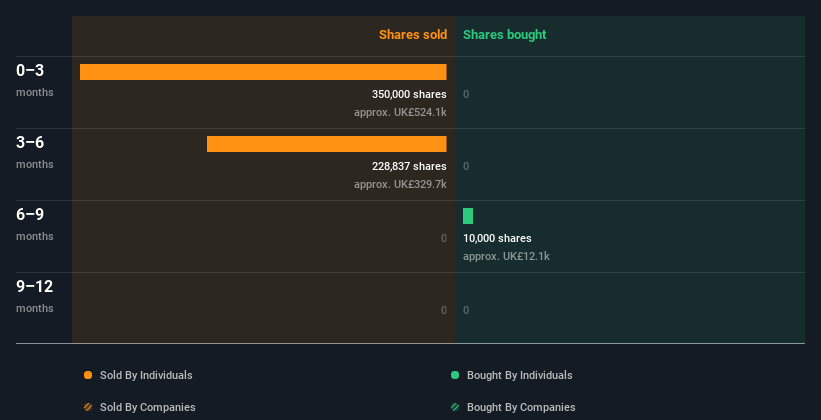The height and width of the screenshot is (420, 821).
Task: Click the 228,837 shares value
Action: tap(409, 167)
